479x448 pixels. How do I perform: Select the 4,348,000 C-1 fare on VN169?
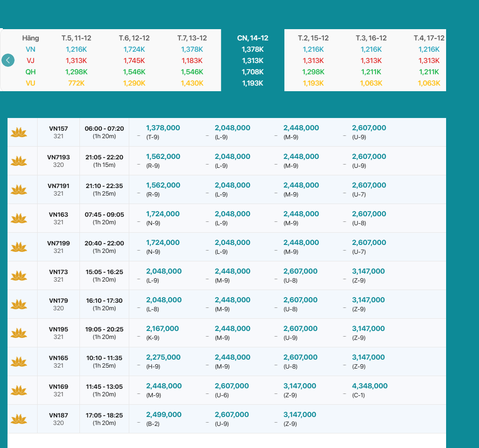click(x=369, y=386)
